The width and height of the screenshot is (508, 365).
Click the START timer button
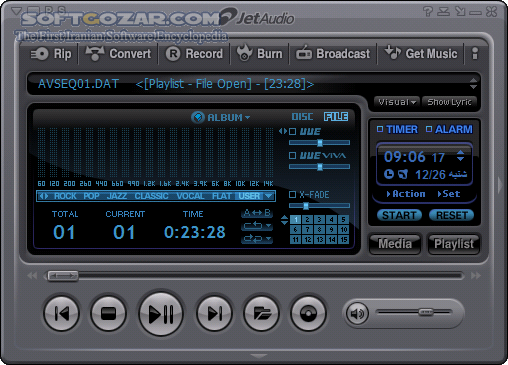pyautogui.click(x=399, y=215)
